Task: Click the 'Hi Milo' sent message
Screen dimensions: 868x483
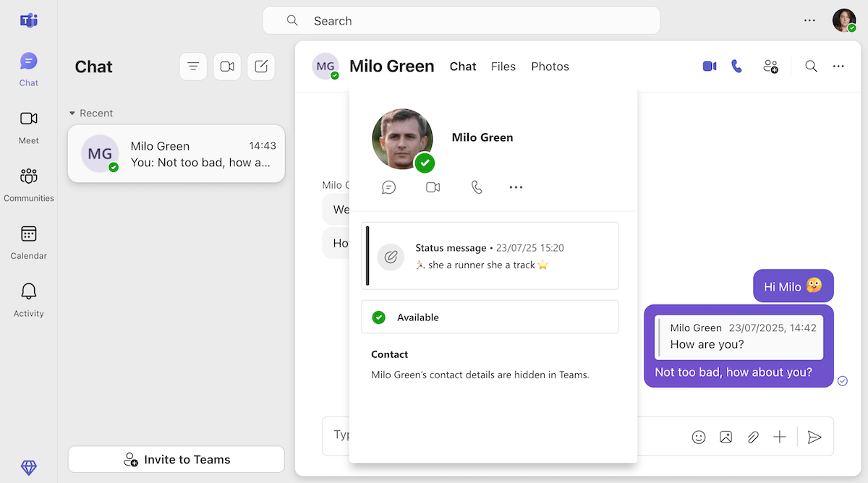Action: (793, 286)
